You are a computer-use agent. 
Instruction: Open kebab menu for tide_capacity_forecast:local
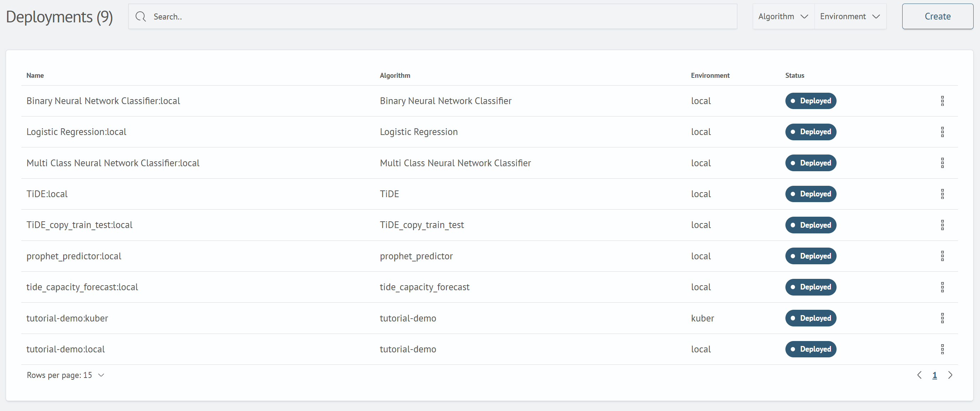[942, 287]
